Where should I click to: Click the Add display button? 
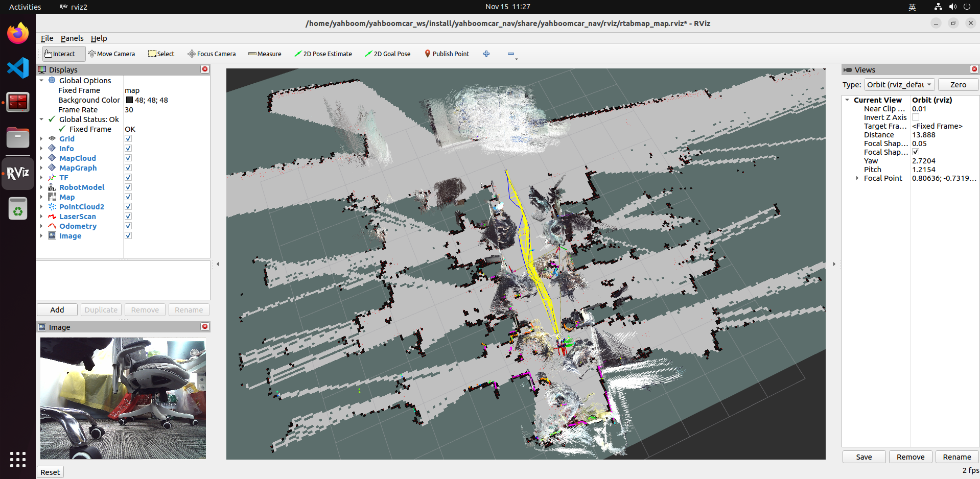(x=57, y=310)
